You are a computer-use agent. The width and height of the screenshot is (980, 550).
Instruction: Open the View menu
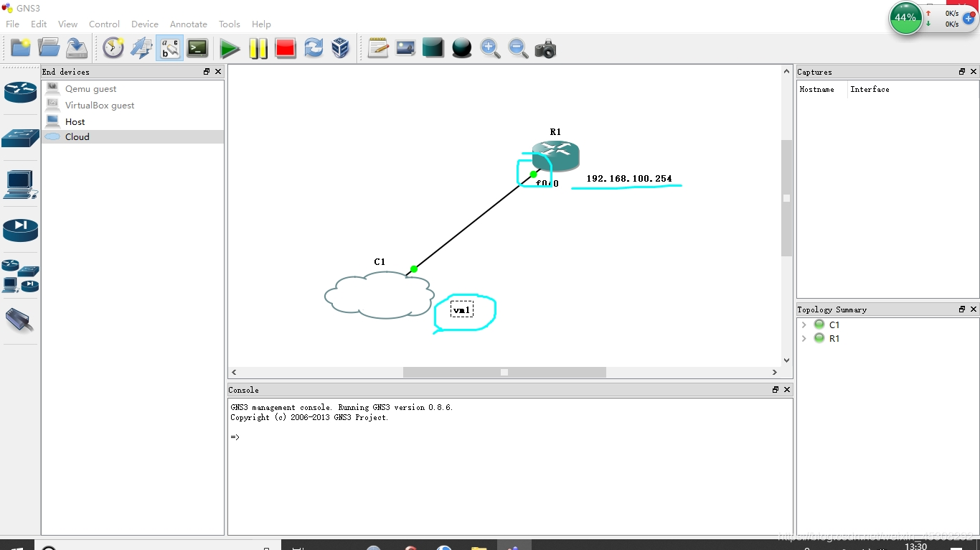(67, 24)
